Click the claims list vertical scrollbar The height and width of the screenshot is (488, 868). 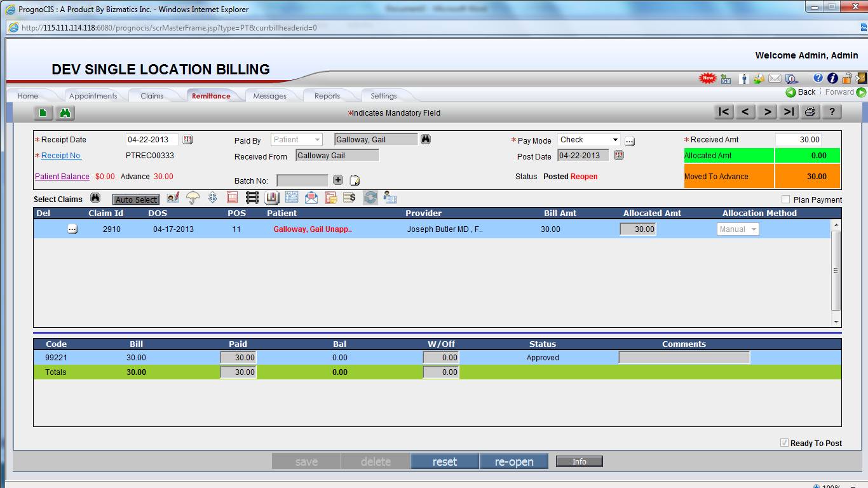836,273
